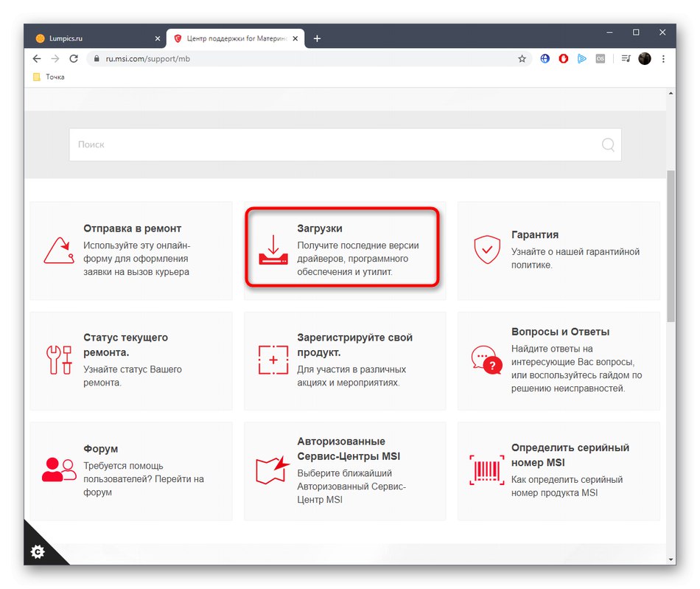700x589 pixels.
Task: Open the Chrome profile avatar
Action: tap(644, 58)
